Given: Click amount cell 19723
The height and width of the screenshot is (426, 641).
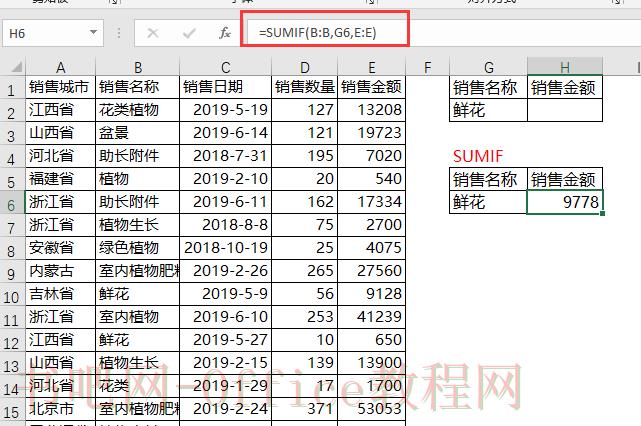Looking at the screenshot, I should [372, 133].
